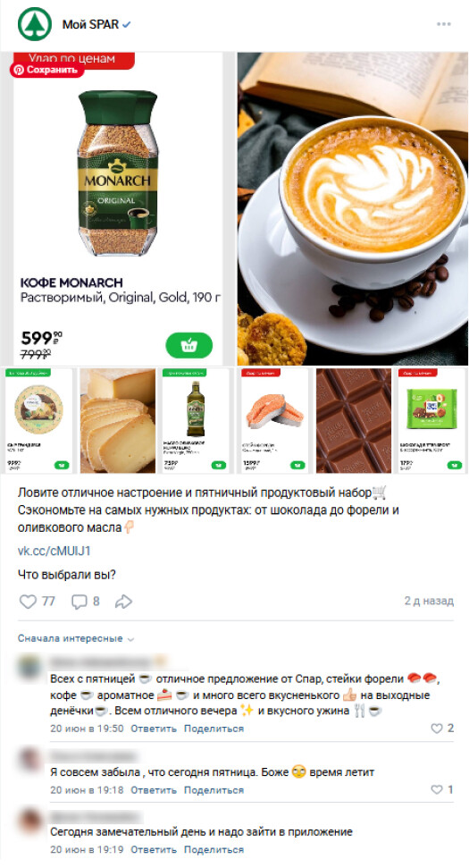Screen dimensions: 469x868
Task: Like the post with the heart icon
Action: tap(28, 602)
